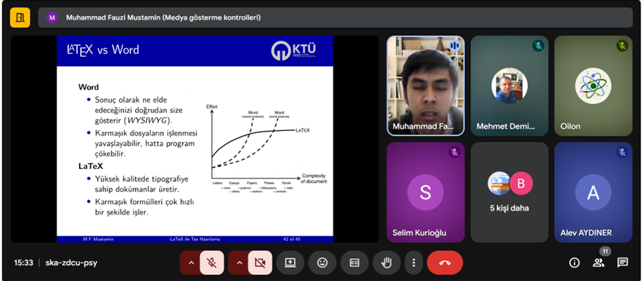Select Mehmet Demi's participant tile
Viewport: 644px width, 281px height.
[x=509, y=86]
